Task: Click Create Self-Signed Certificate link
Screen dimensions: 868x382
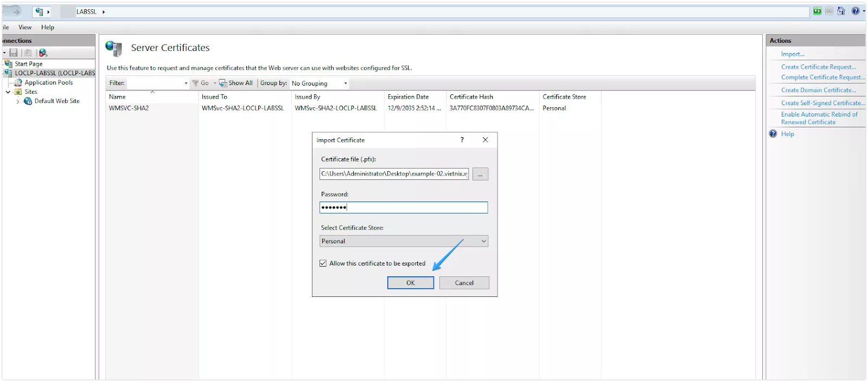Action: 822,103
